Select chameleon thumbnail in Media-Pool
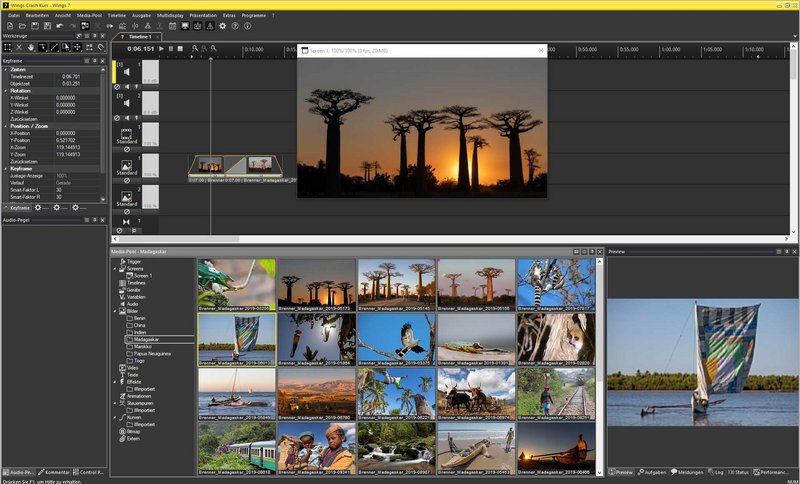Image resolution: width=800 pixels, height=484 pixels. click(x=237, y=285)
